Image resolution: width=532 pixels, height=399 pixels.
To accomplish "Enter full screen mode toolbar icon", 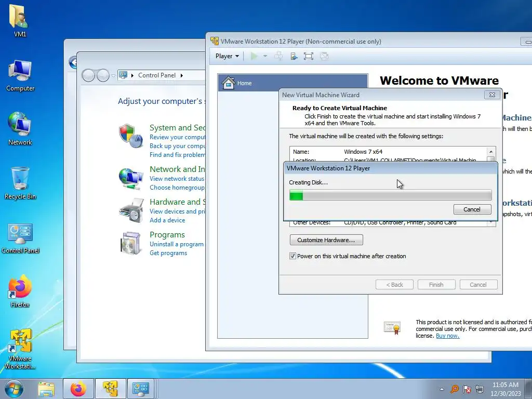I will [x=309, y=56].
